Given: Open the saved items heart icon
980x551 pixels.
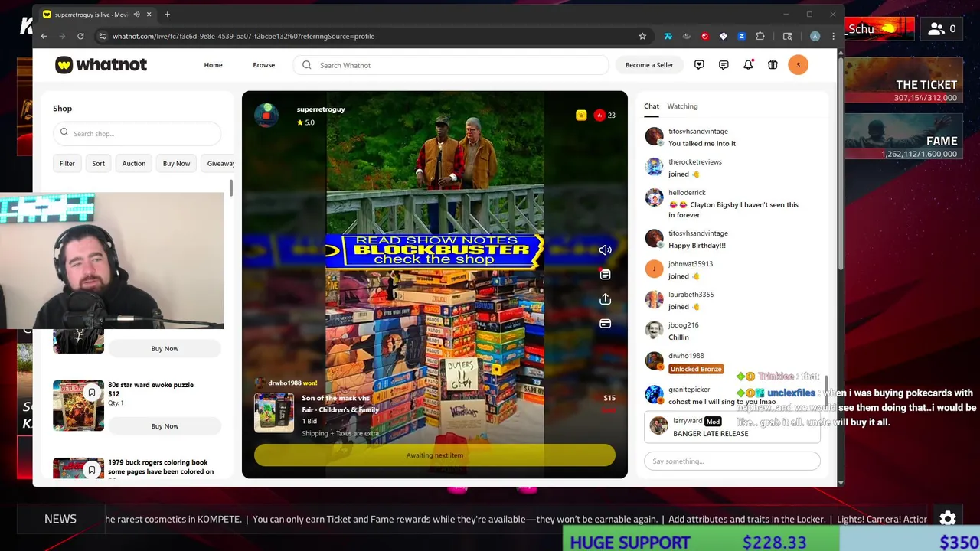Looking at the screenshot, I should point(699,65).
